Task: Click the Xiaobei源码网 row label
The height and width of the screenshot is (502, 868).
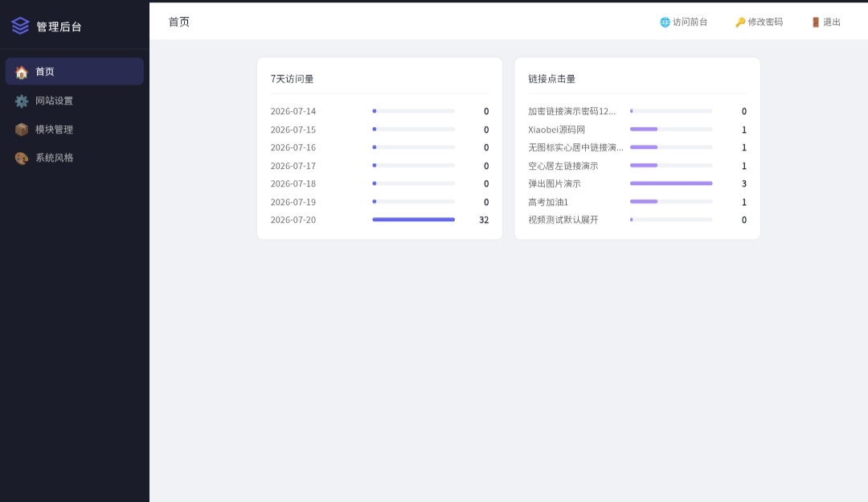Action: click(556, 130)
